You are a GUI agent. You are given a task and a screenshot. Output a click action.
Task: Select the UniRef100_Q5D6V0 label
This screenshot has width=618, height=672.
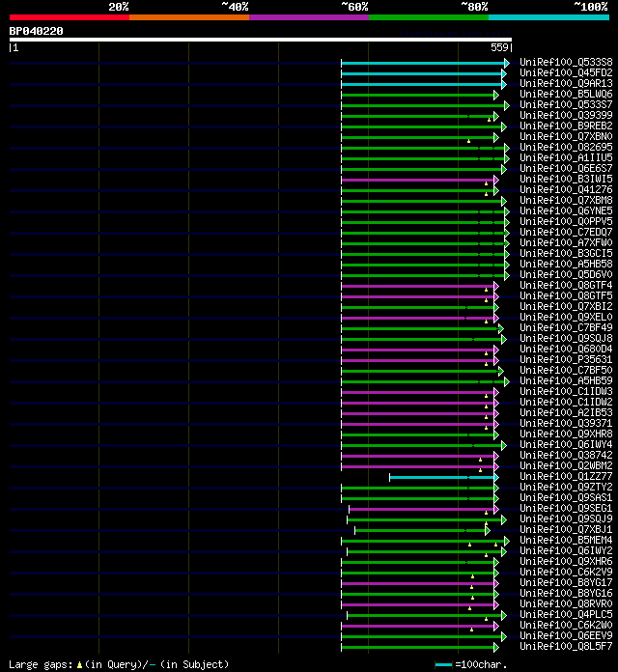(566, 275)
